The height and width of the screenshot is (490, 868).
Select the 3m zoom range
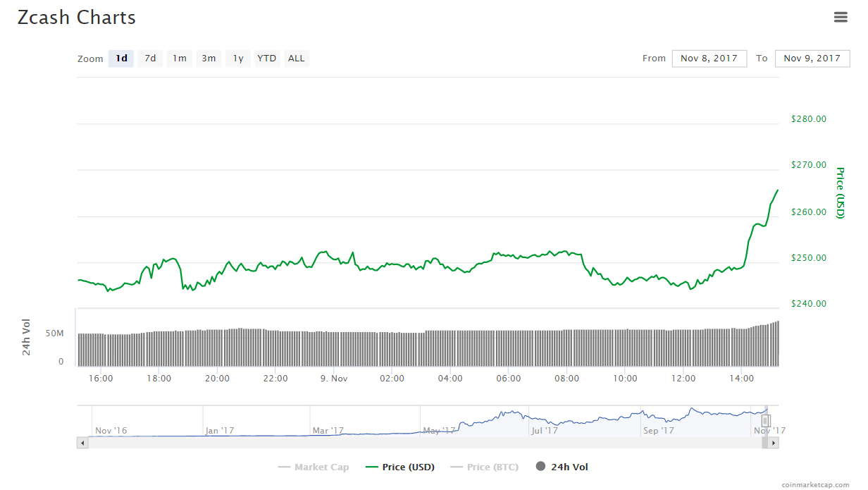[209, 59]
